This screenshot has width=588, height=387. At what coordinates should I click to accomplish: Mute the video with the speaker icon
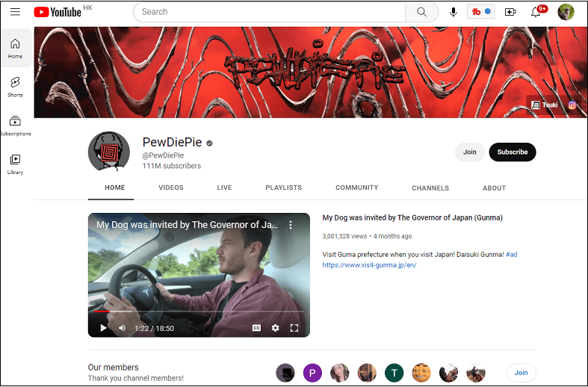pyautogui.click(x=123, y=328)
